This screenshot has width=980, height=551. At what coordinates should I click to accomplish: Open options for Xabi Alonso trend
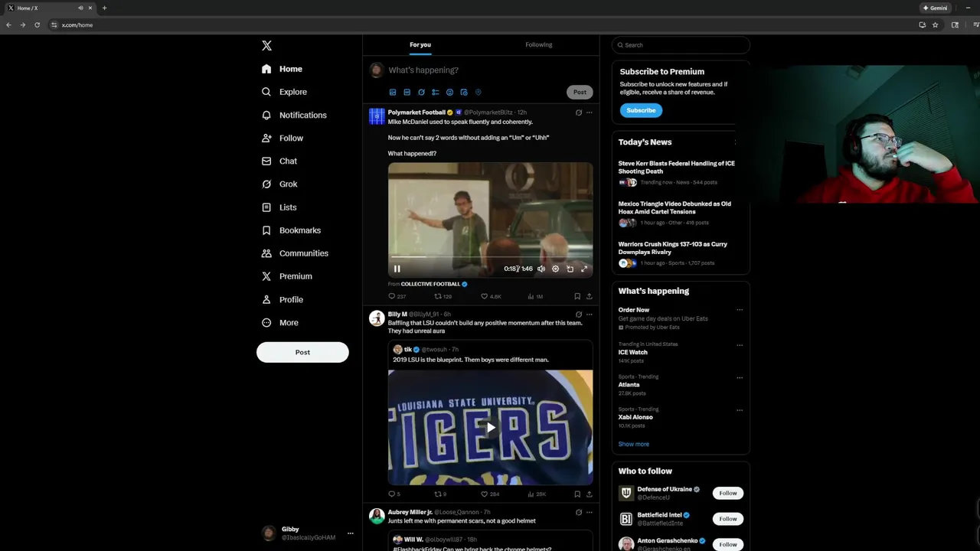[x=740, y=410]
